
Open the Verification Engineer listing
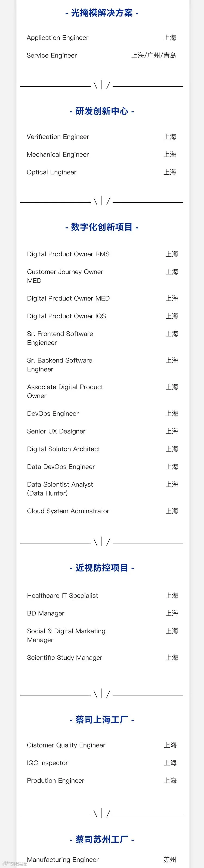[58, 137]
